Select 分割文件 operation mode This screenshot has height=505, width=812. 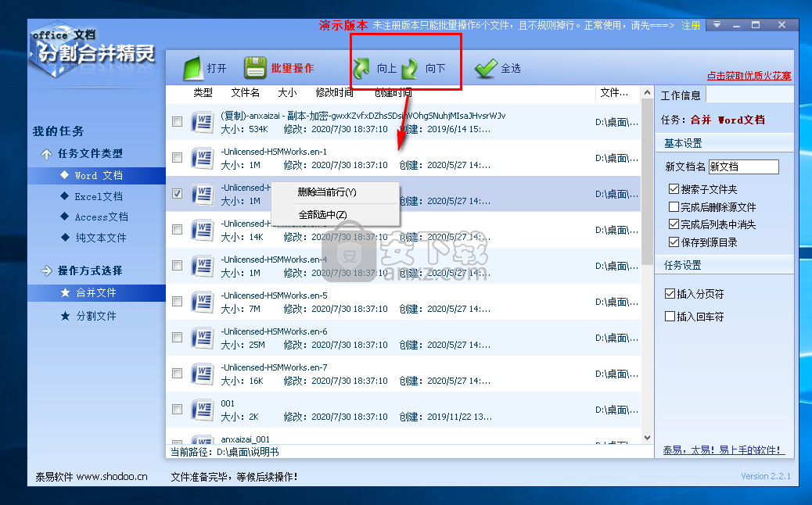96,316
